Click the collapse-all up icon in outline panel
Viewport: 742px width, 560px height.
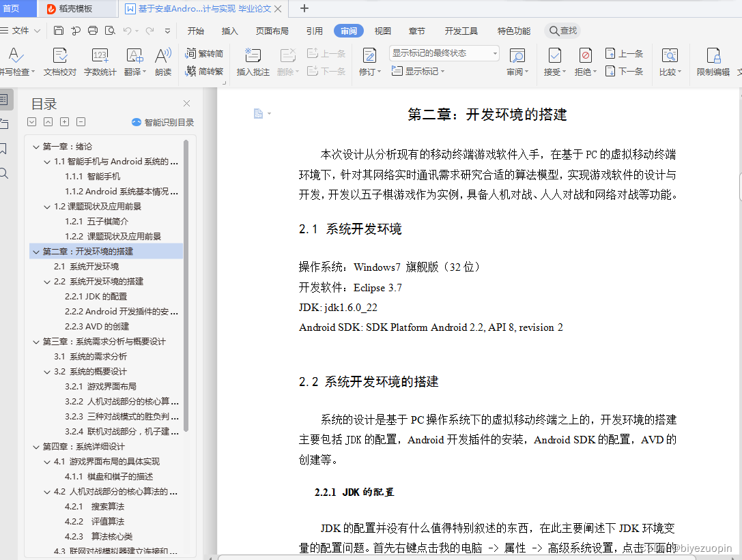48,122
